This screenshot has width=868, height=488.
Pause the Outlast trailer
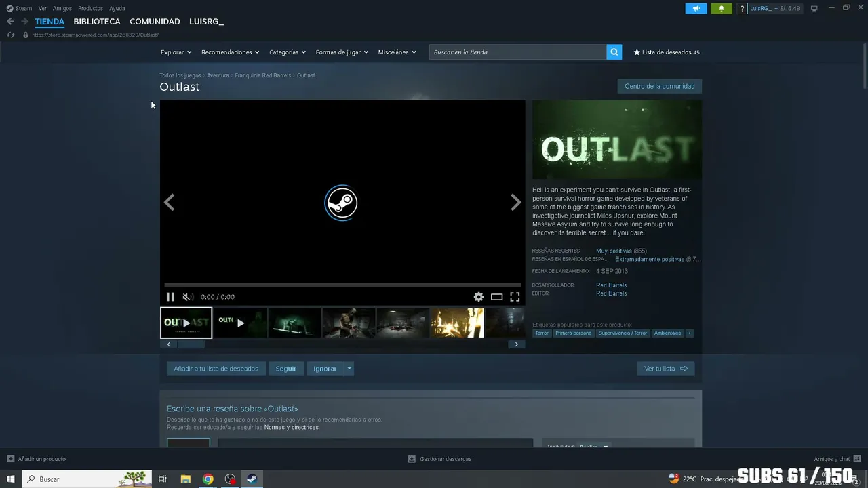tap(170, 297)
